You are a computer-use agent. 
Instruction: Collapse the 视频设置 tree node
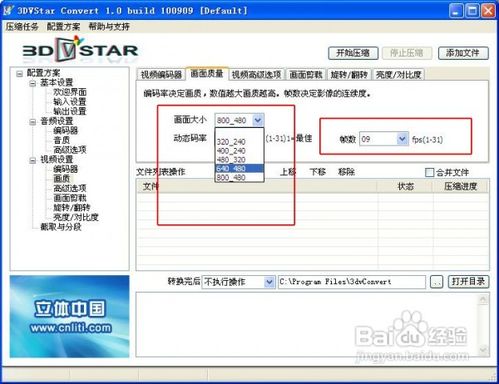(33, 161)
